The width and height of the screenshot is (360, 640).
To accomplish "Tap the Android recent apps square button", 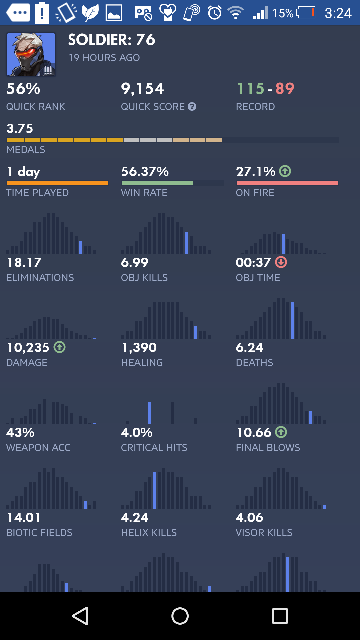I will [280, 616].
